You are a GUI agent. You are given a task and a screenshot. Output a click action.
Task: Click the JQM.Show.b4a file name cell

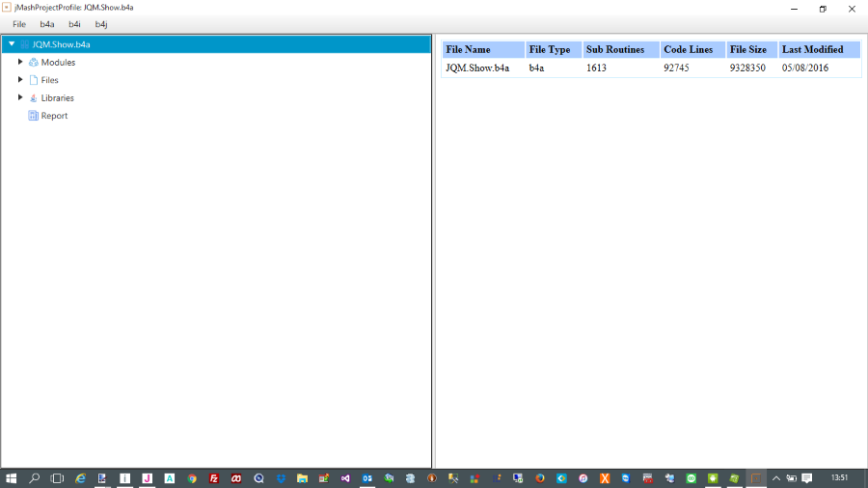click(x=477, y=68)
